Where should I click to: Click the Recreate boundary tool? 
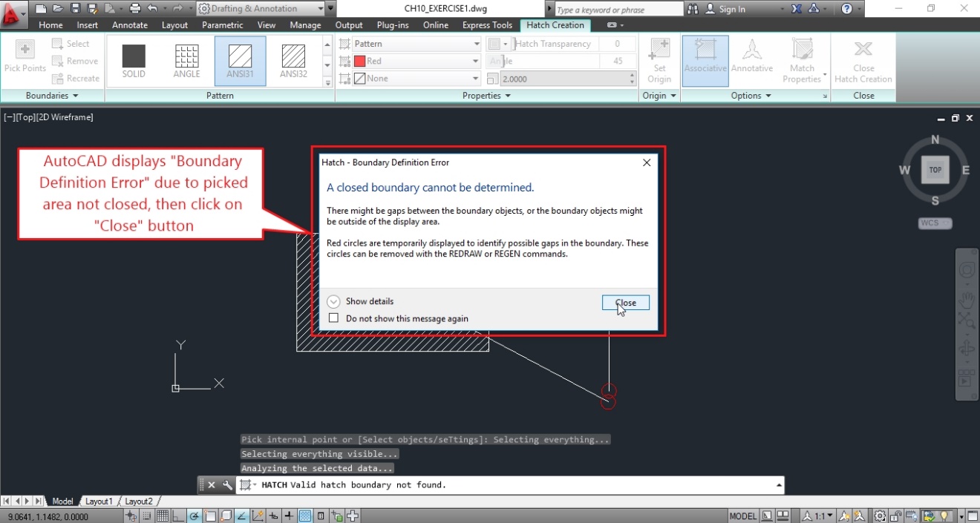[76, 78]
